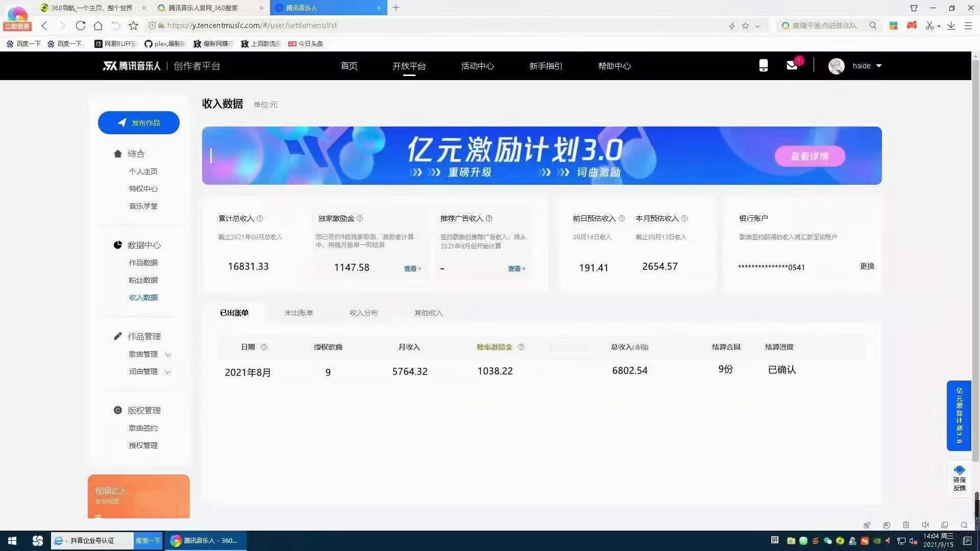Open 歌曲签约 in sidebar
The width and height of the screenshot is (980, 551).
coord(143,428)
